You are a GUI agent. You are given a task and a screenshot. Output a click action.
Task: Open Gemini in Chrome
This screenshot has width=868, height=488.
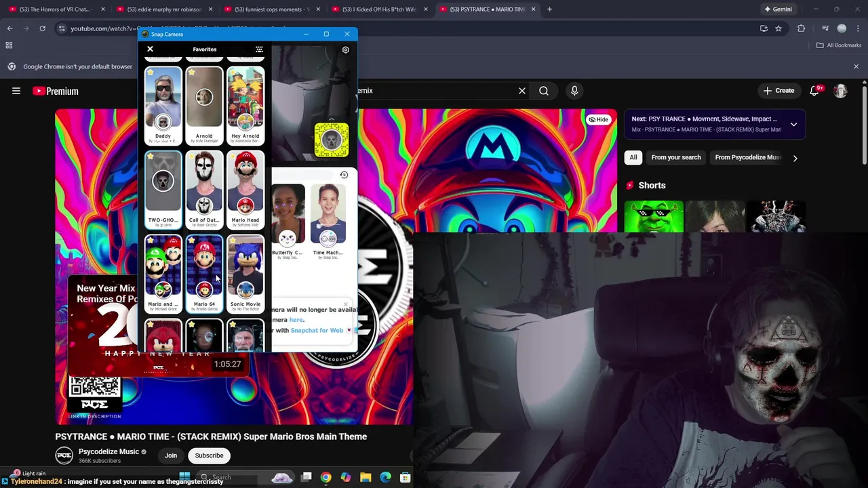click(x=778, y=9)
